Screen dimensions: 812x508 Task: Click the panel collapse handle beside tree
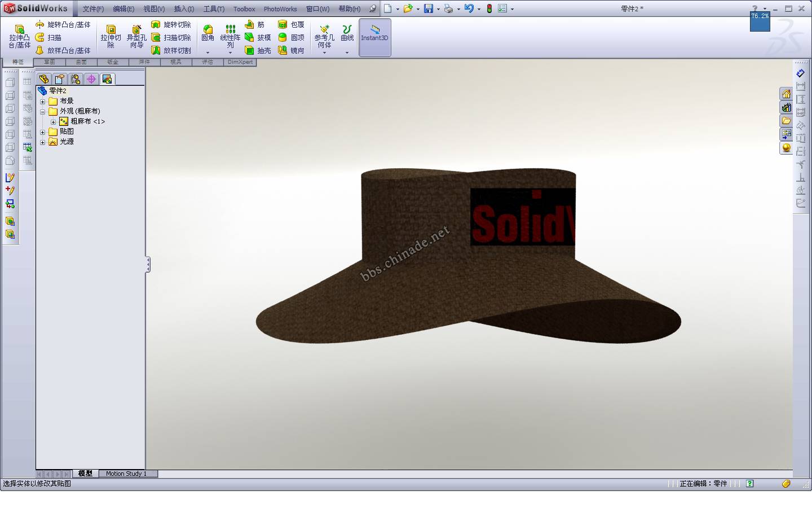click(x=148, y=264)
